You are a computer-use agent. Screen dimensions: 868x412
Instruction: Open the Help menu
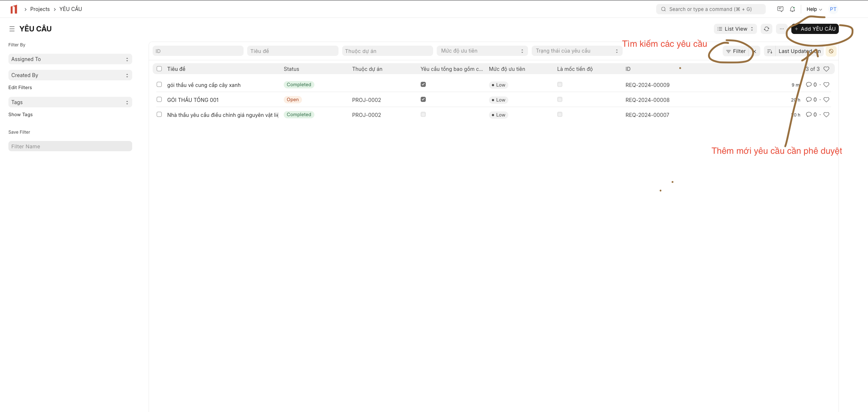click(814, 9)
